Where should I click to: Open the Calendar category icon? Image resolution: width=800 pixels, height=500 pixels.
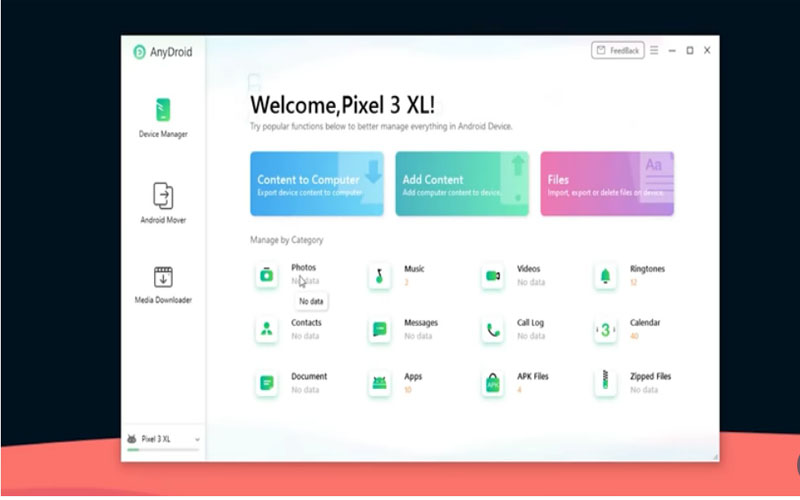tap(605, 330)
